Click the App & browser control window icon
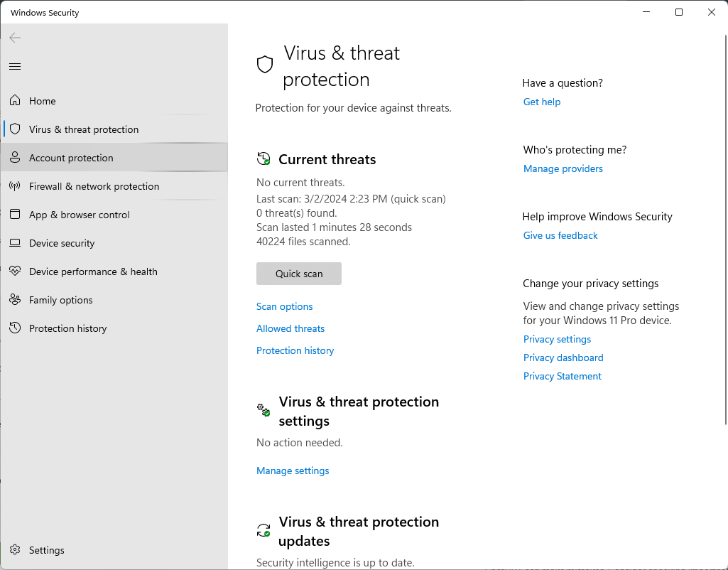Screen dimensions: 728x570 click(15, 214)
